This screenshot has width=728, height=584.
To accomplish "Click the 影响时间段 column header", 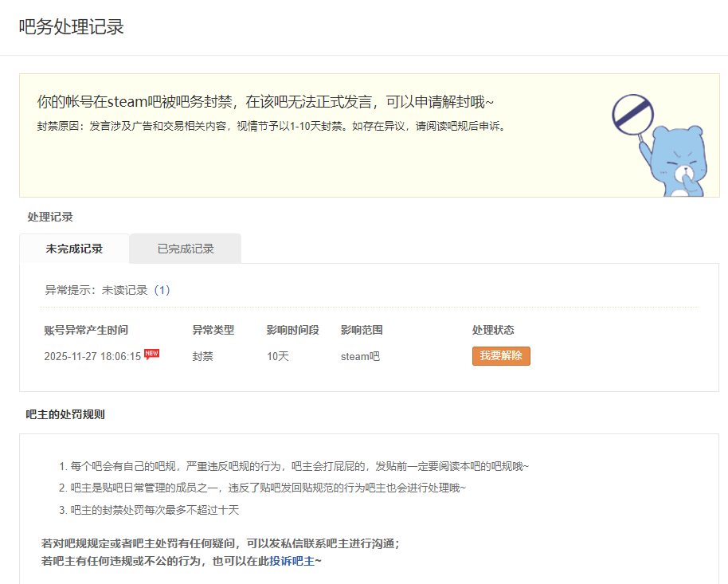I will point(292,330).
